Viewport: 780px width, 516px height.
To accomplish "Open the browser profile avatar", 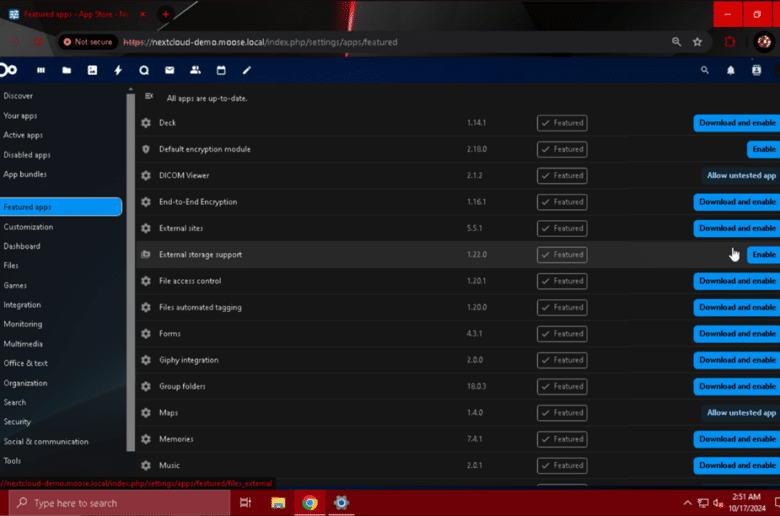I will (x=764, y=42).
